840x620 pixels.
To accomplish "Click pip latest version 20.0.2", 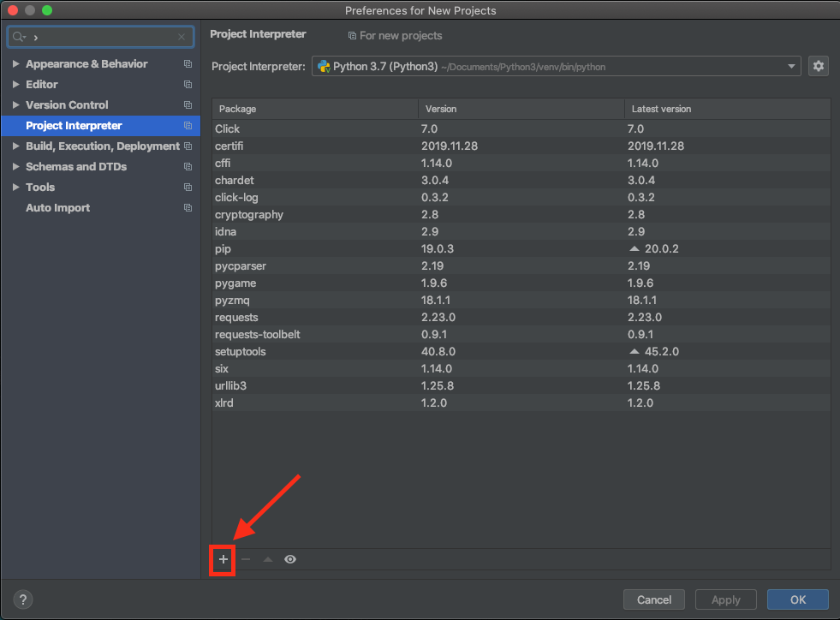I will (x=661, y=248).
